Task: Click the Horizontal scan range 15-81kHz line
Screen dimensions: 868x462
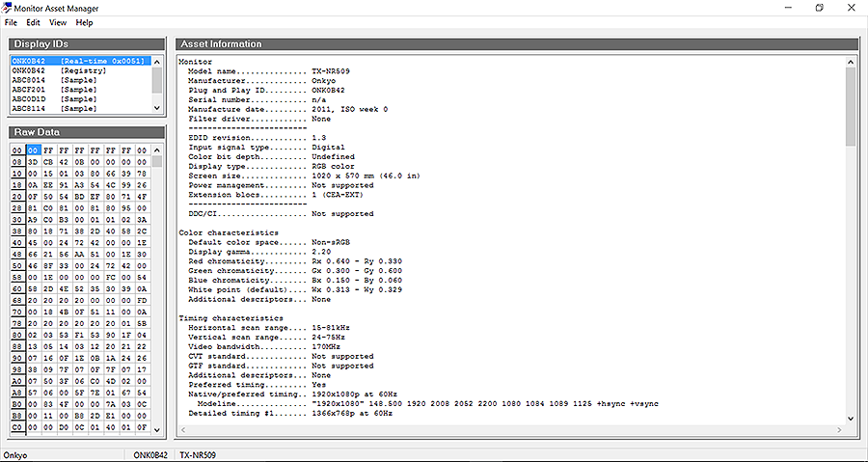Action: coord(269,328)
